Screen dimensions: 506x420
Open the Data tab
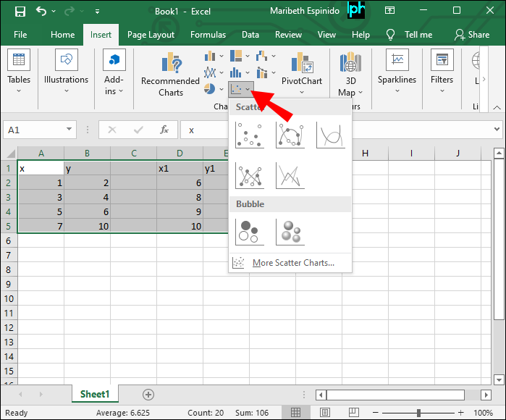[250, 35]
